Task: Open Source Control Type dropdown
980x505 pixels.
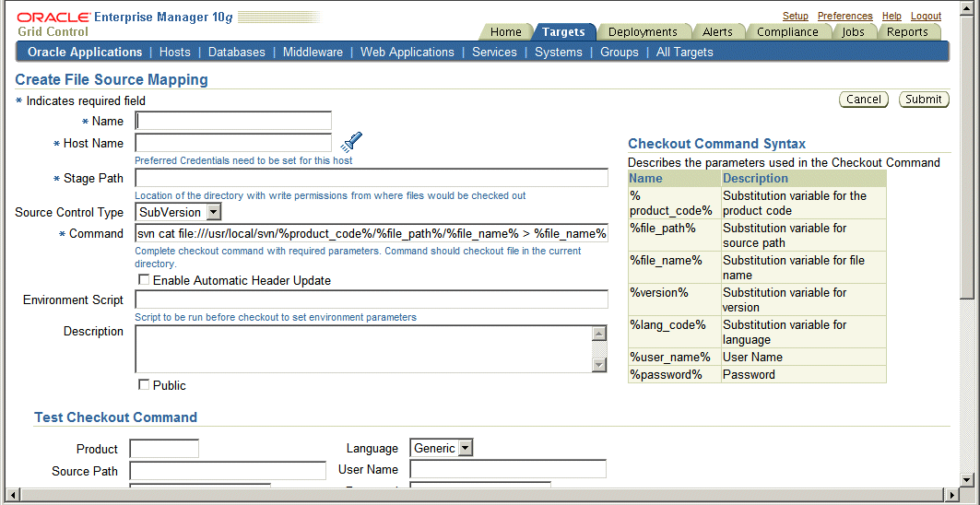Action: [x=179, y=213]
